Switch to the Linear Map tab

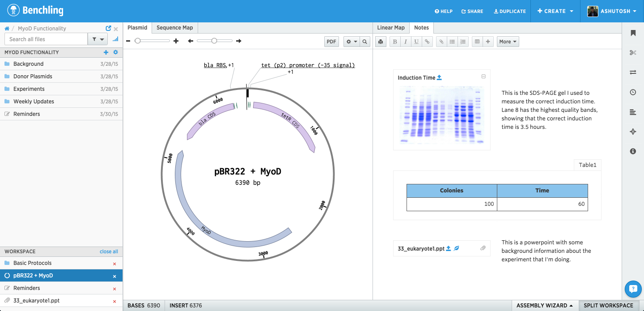click(x=391, y=28)
